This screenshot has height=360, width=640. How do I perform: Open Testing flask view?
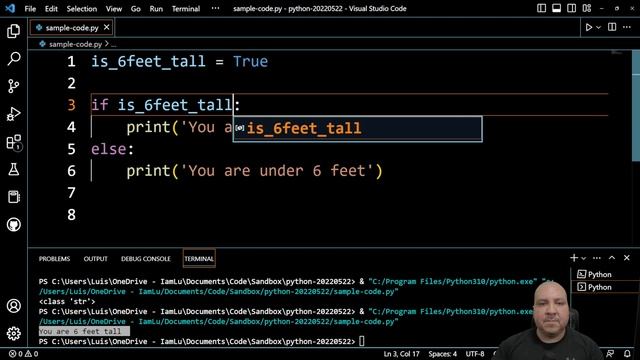point(13,169)
